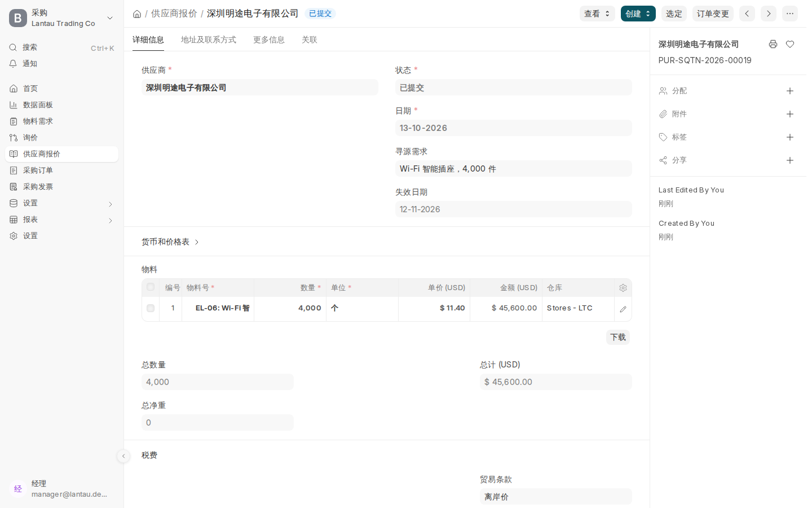Switch to the 关联 tab

(310, 40)
